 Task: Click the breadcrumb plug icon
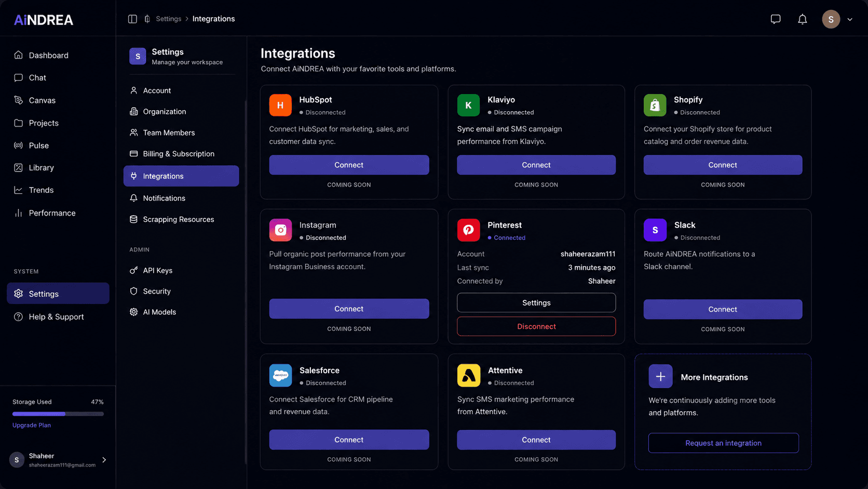pos(147,19)
